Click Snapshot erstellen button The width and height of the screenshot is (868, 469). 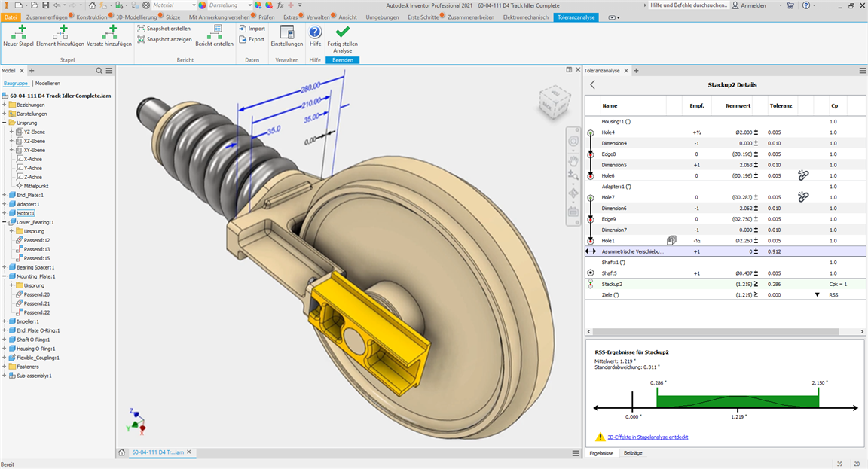[164, 28]
